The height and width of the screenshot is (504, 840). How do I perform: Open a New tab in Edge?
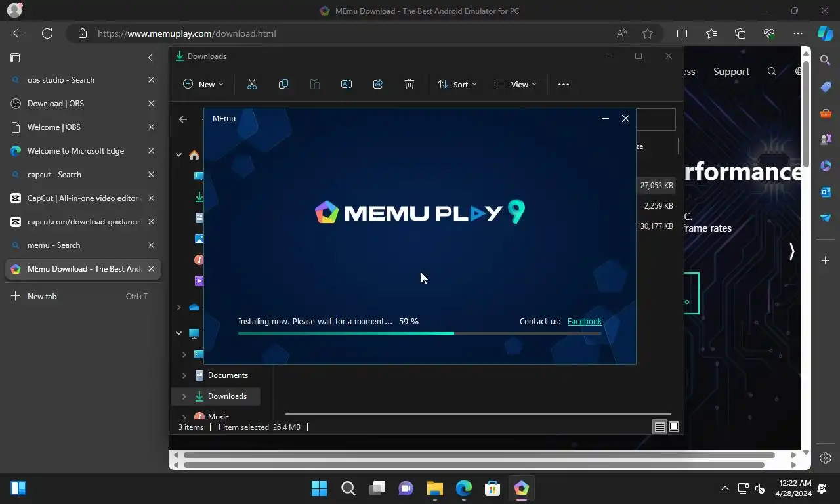(x=83, y=297)
